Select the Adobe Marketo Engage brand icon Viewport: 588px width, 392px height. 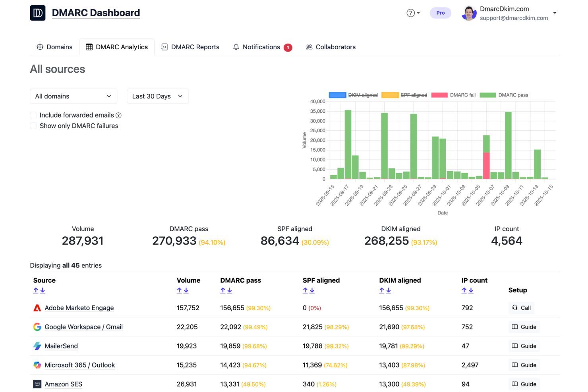[37, 307]
